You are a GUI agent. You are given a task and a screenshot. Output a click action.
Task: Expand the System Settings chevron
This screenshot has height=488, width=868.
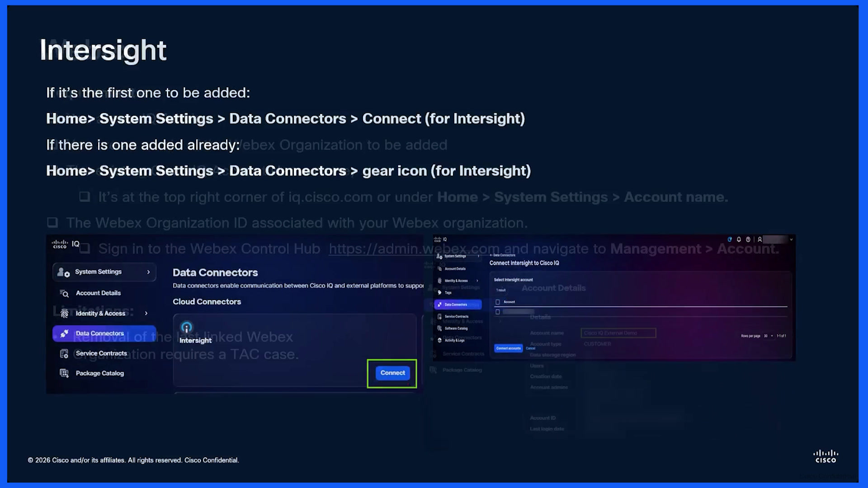coord(148,272)
